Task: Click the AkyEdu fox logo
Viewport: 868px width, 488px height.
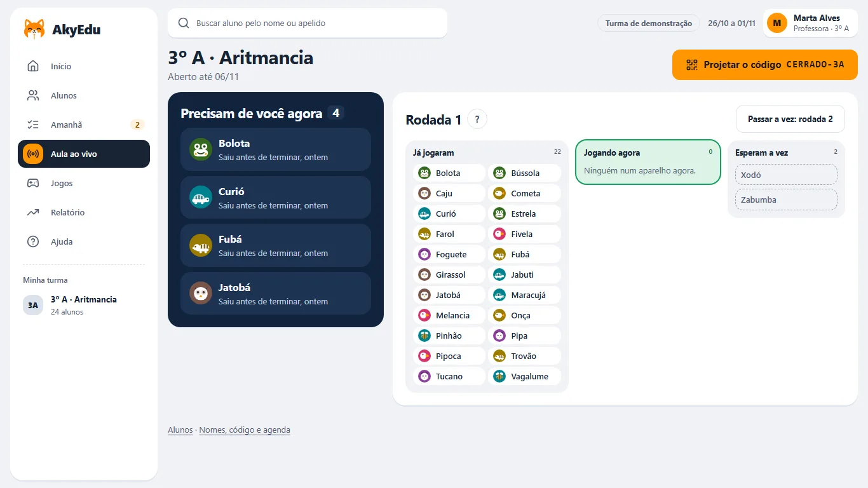Action: (34, 29)
